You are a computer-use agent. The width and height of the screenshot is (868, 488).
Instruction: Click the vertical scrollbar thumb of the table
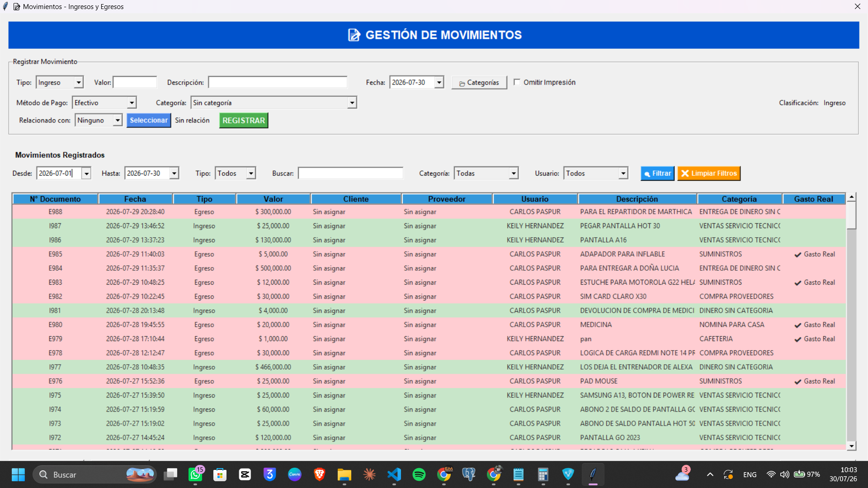pos(851,216)
